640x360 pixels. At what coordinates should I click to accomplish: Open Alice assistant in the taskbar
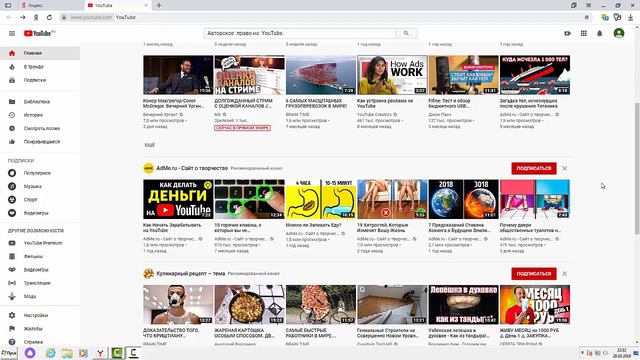coord(30,353)
